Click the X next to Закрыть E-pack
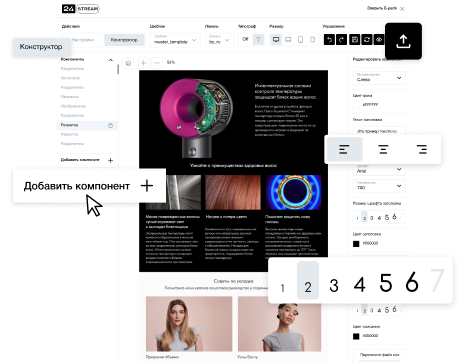 [402, 9]
